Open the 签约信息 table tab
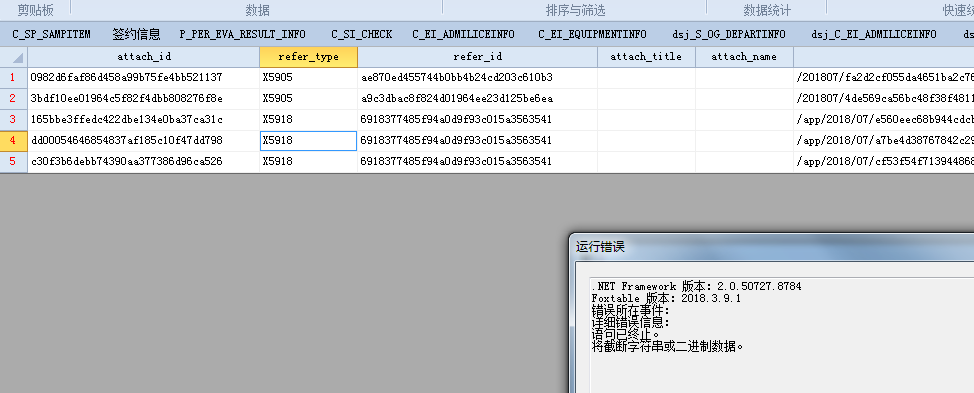974x393 pixels. tap(137, 34)
